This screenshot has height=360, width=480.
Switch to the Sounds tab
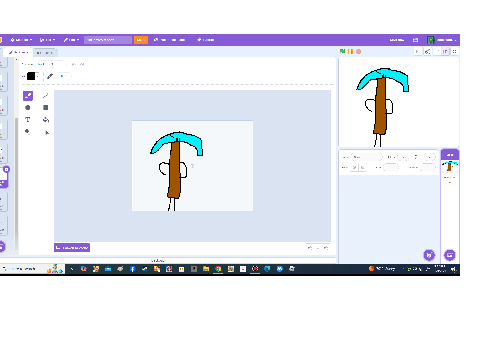45,53
